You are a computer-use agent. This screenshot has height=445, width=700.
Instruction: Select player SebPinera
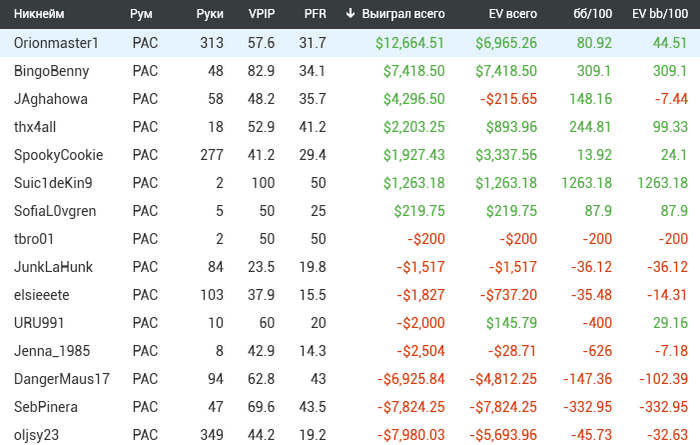click(46, 407)
